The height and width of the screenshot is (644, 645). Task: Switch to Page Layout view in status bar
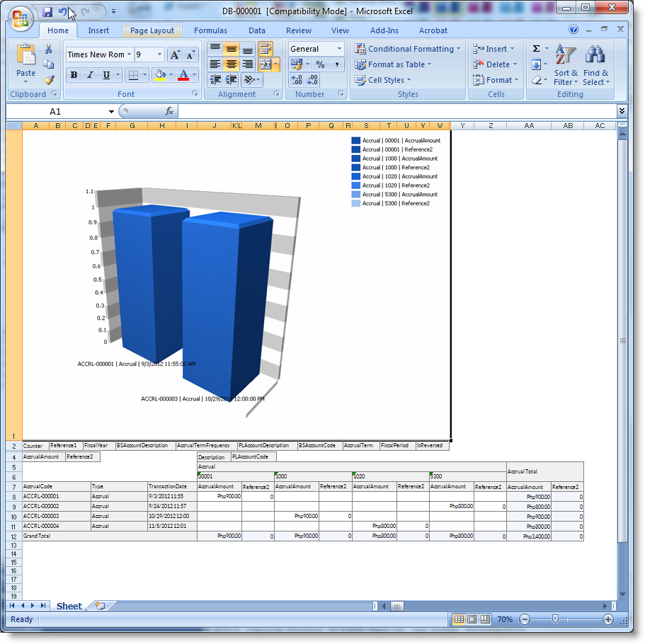[x=472, y=619]
